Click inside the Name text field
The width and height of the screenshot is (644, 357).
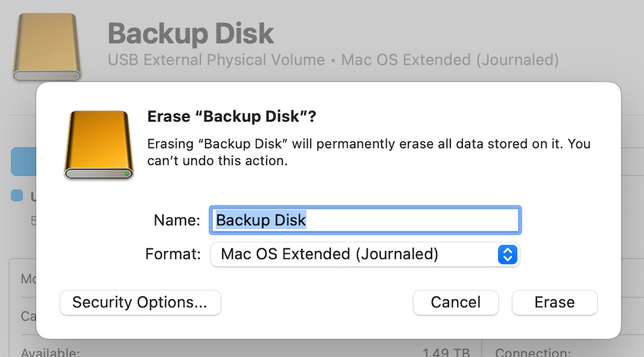point(365,221)
